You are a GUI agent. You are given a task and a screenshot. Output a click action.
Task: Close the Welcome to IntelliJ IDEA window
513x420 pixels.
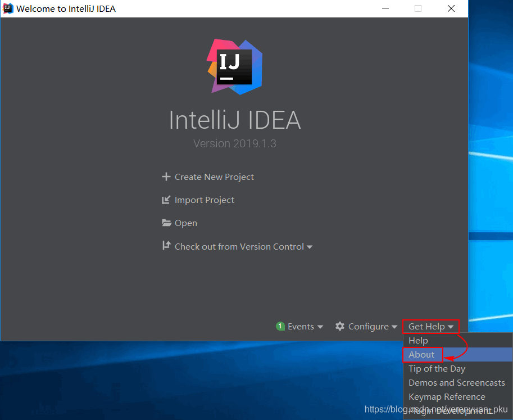tap(451, 8)
